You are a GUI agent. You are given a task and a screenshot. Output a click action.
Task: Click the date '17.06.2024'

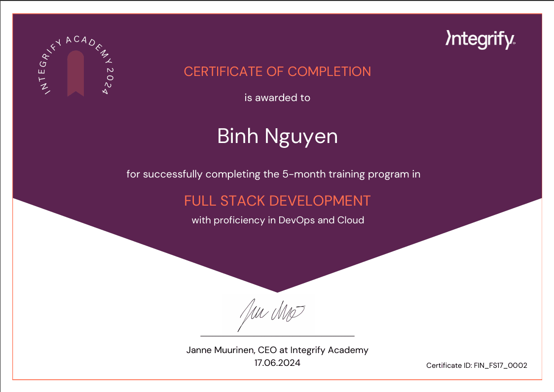(277, 363)
